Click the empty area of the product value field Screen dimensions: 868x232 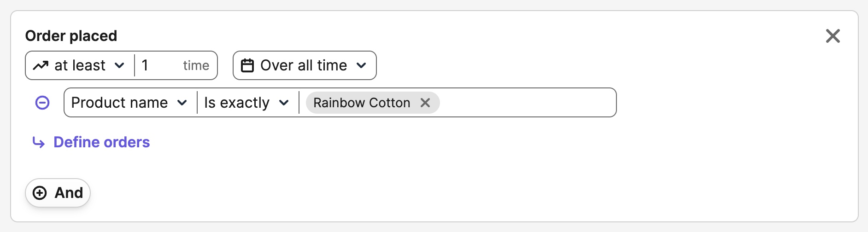click(525, 103)
